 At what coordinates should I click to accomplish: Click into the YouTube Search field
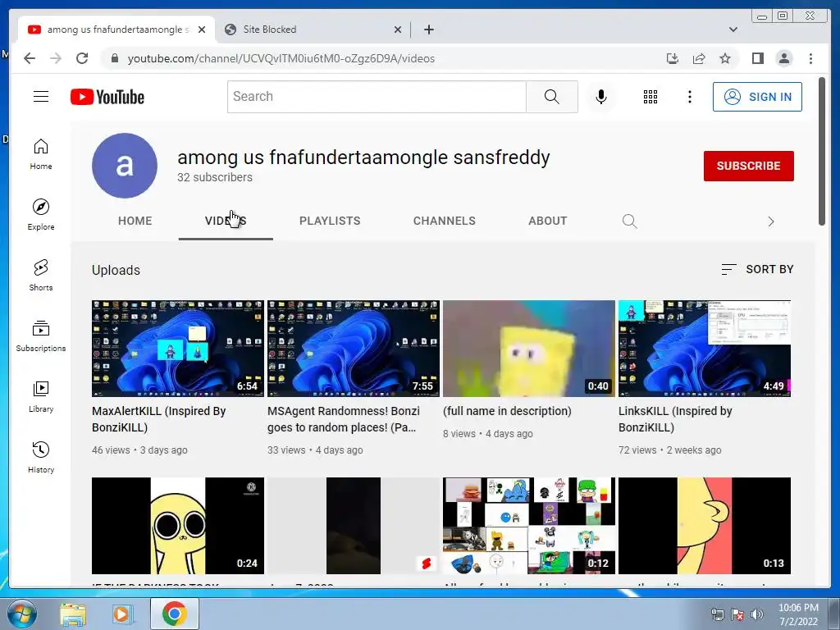click(x=377, y=97)
